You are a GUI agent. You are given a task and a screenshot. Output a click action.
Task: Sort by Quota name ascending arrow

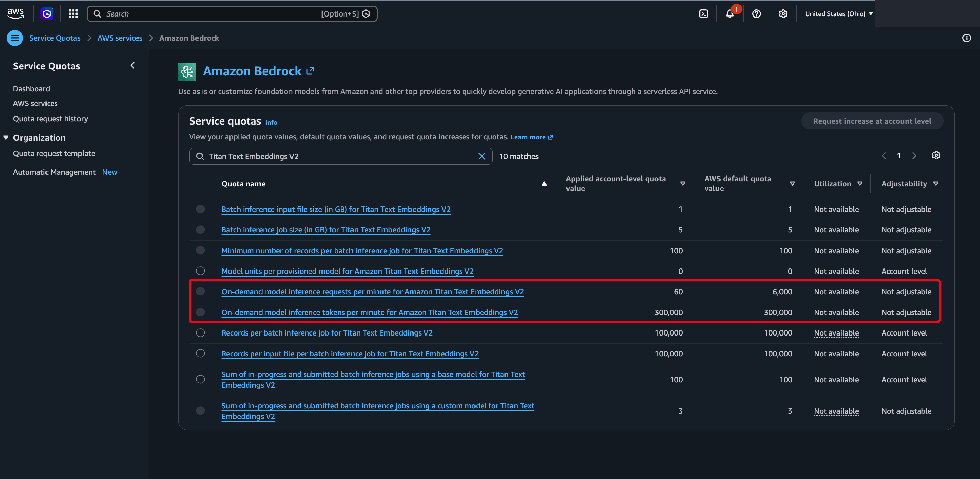(544, 184)
